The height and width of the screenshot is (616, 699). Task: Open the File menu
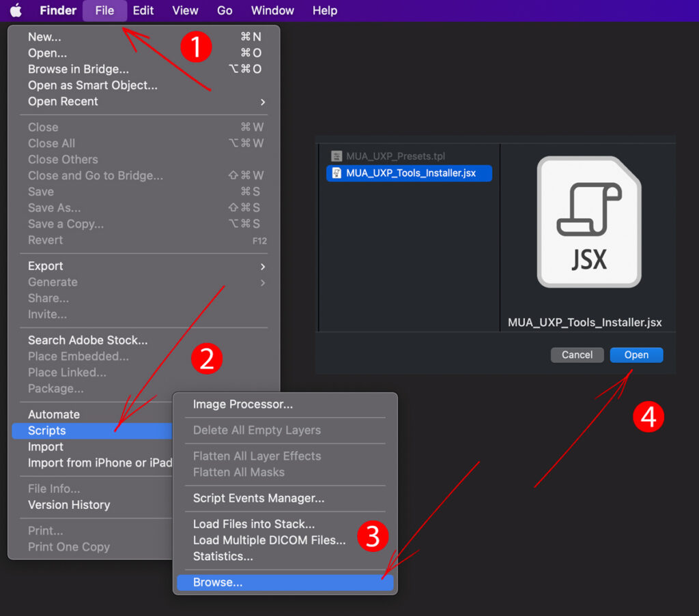coord(104,10)
